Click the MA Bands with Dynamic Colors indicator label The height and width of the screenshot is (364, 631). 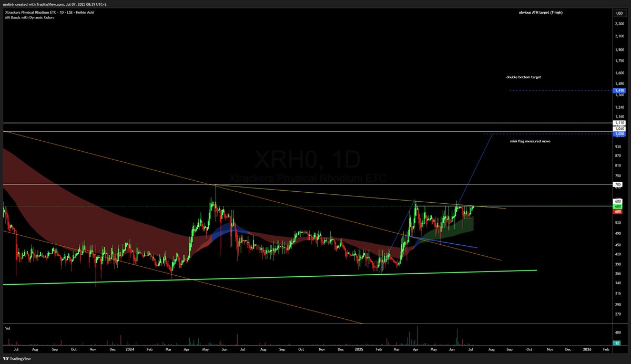tap(29, 17)
